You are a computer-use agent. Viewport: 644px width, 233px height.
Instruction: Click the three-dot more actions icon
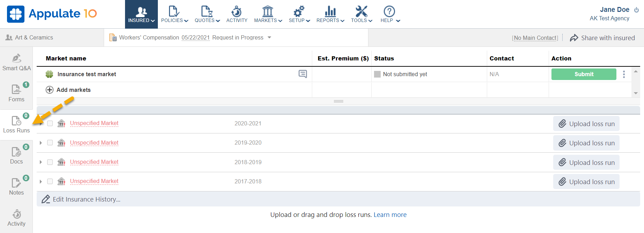[624, 74]
